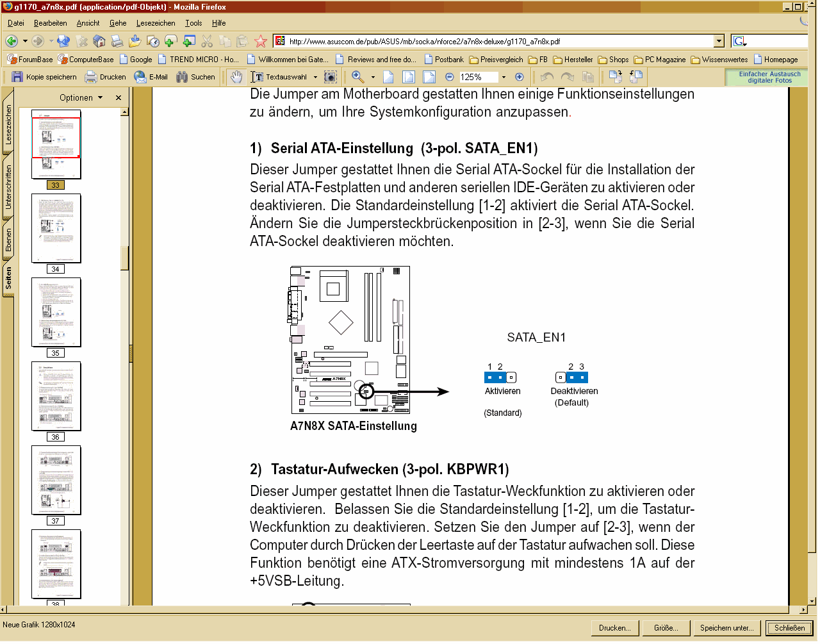This screenshot has height=644, width=820.
Task: Open the Textauswahl tool dropdown arrow
Action: tap(315, 77)
